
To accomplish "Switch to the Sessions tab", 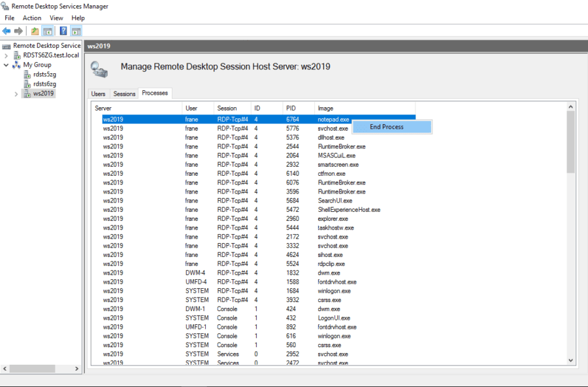I will [124, 93].
